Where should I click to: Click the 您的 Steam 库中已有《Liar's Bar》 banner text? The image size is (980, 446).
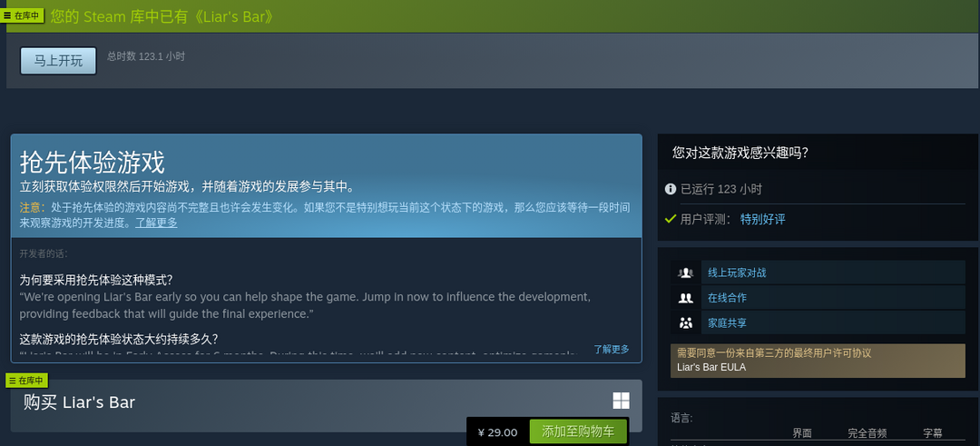click(162, 16)
